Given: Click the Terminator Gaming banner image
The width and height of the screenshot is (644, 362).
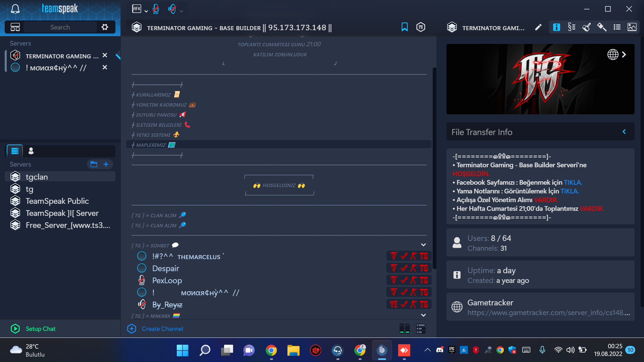Looking at the screenshot, I should coord(540,79).
